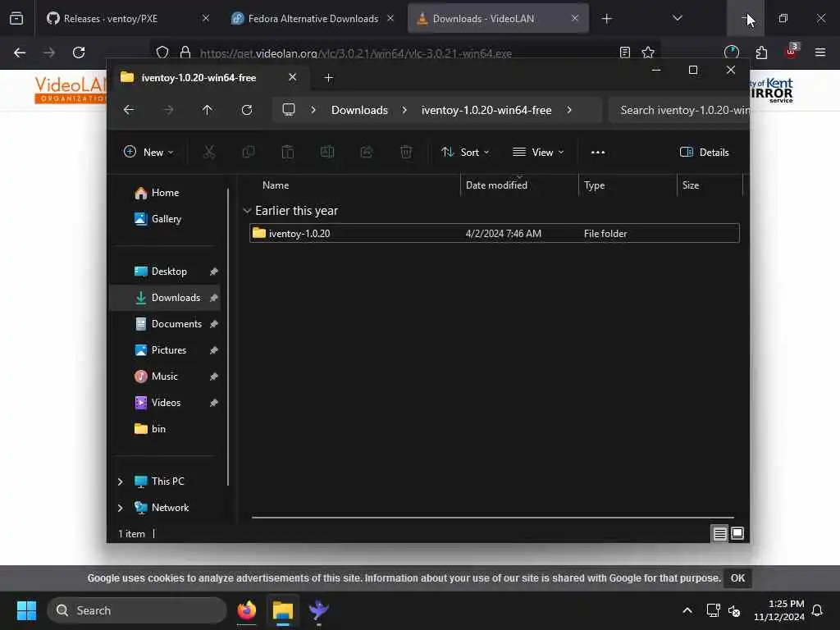Open the View layout dropdown
The width and height of the screenshot is (840, 630).
(538, 152)
